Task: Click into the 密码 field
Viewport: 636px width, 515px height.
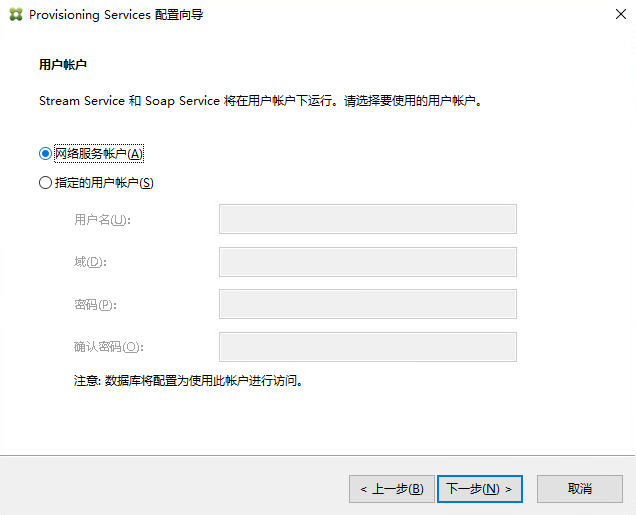Action: coord(367,304)
